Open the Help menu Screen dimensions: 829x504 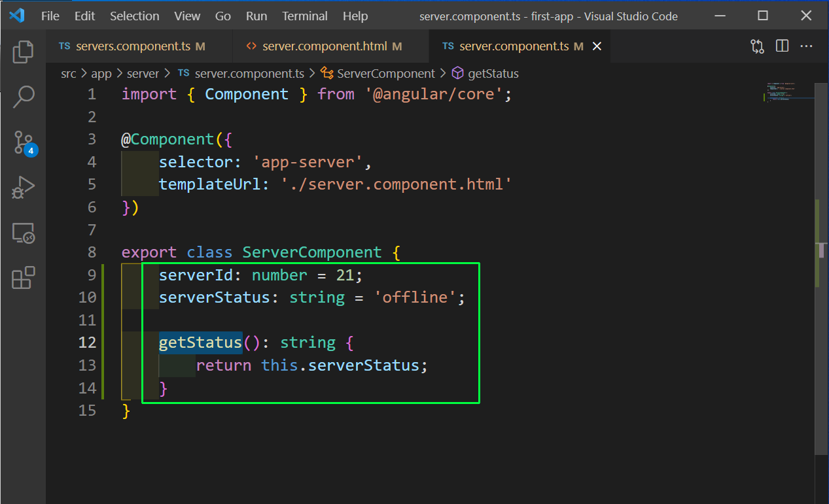pyautogui.click(x=355, y=16)
